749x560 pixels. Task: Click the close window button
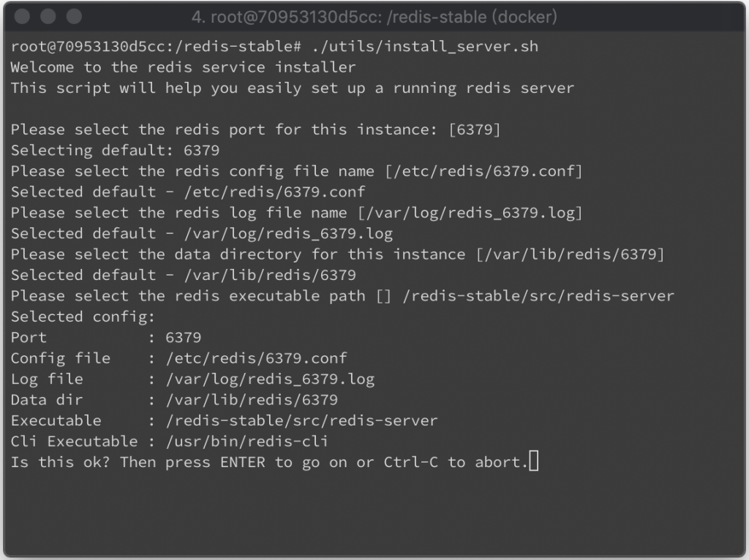pyautogui.click(x=22, y=16)
